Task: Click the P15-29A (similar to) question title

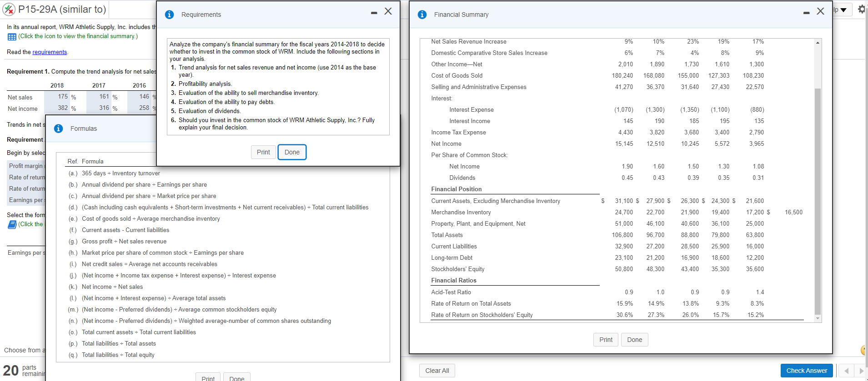Action: click(62, 9)
